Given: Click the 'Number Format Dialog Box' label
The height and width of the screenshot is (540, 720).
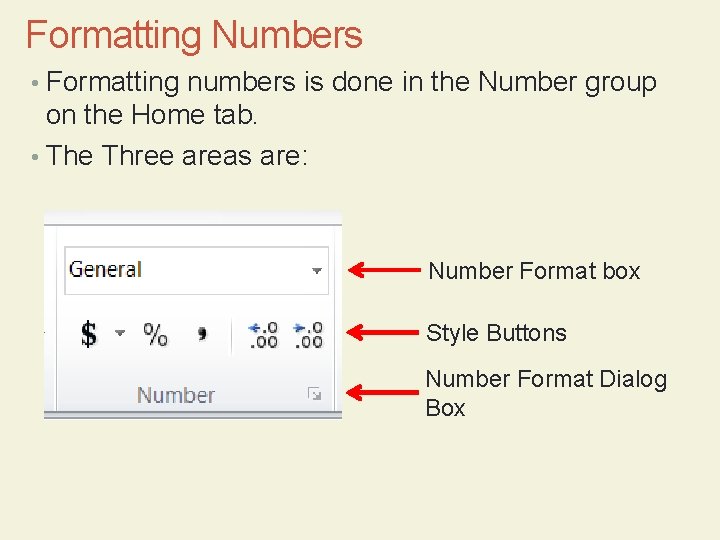Looking at the screenshot, I should coord(546,393).
